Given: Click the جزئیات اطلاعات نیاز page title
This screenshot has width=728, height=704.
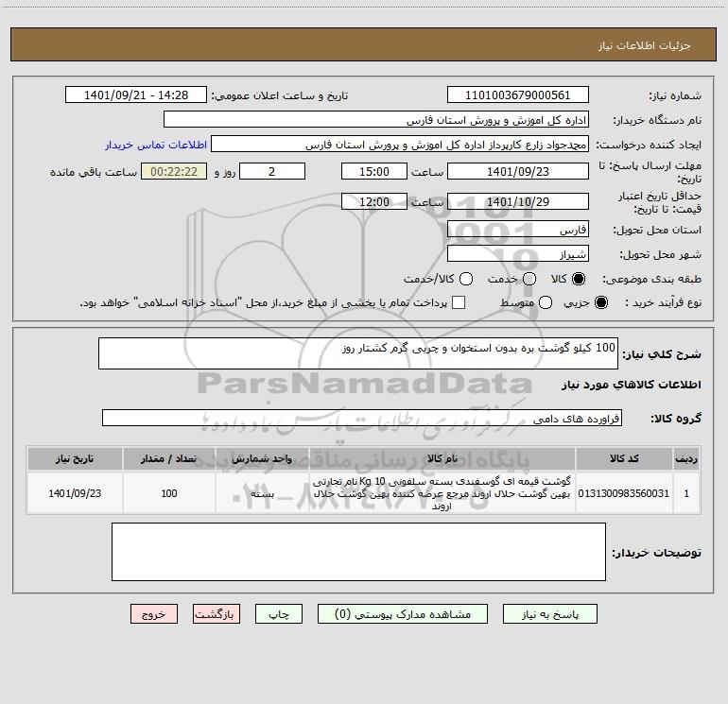Looking at the screenshot, I should point(644,45).
